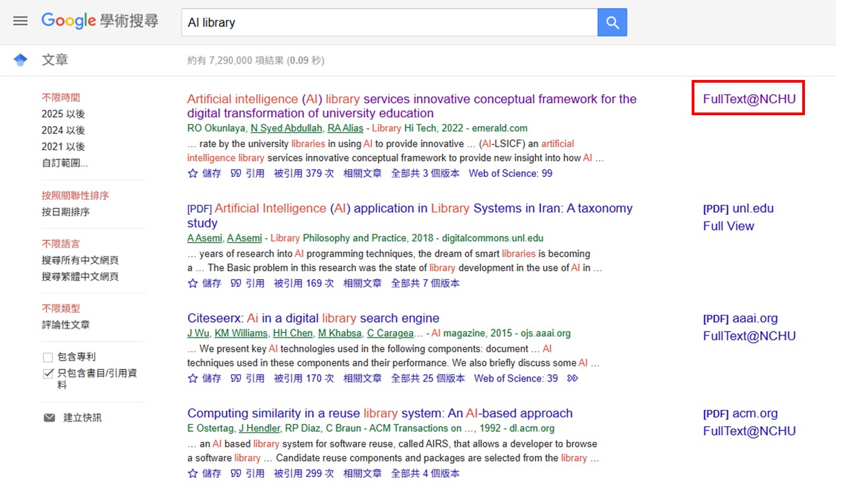Select the 不限時間 filter
This screenshot has width=868, height=488.
[61, 98]
